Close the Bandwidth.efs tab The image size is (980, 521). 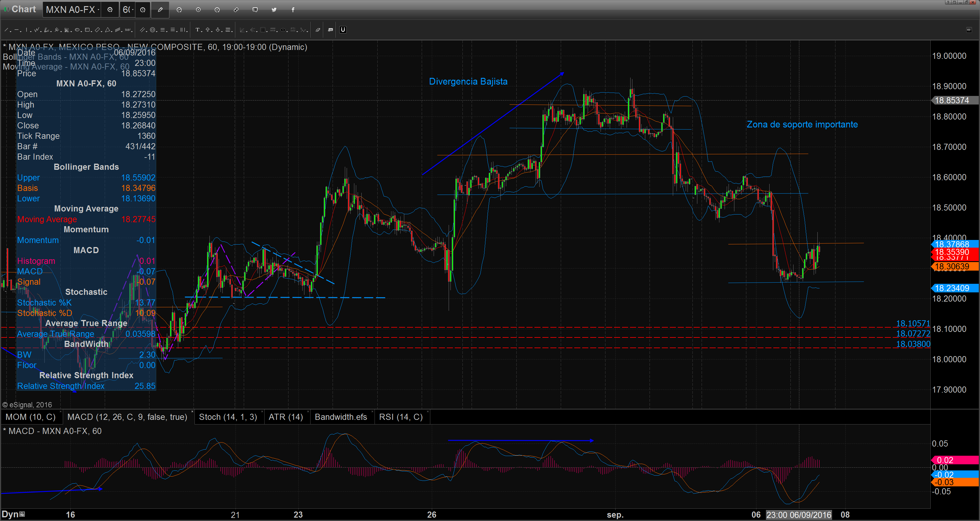point(372,412)
